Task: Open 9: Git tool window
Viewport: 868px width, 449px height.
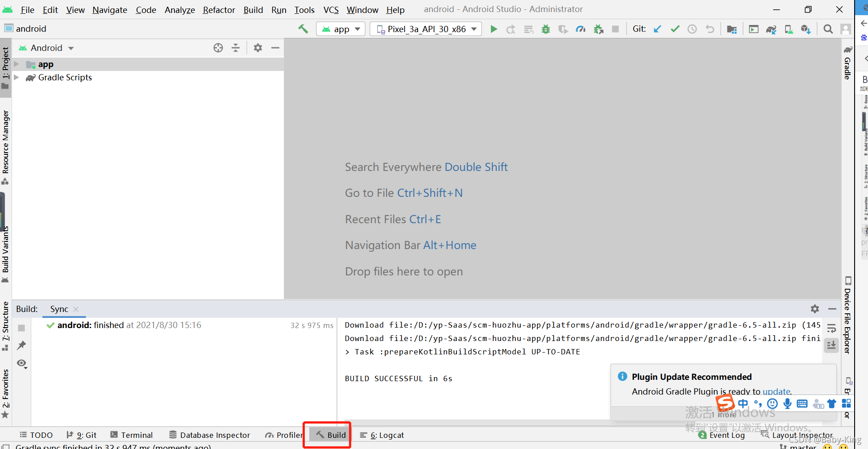Action: (81, 435)
